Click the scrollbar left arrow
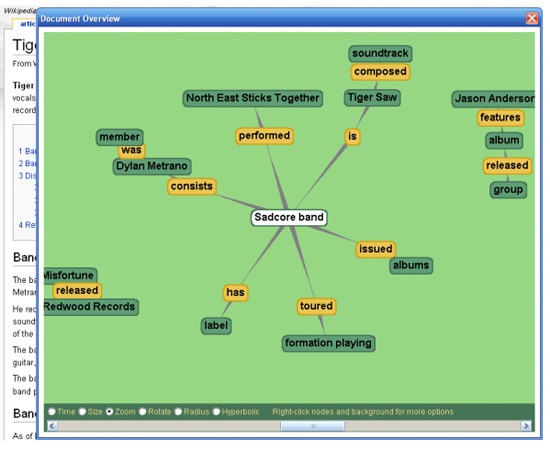Image resolution: width=550 pixels, height=451 pixels. 53,426
